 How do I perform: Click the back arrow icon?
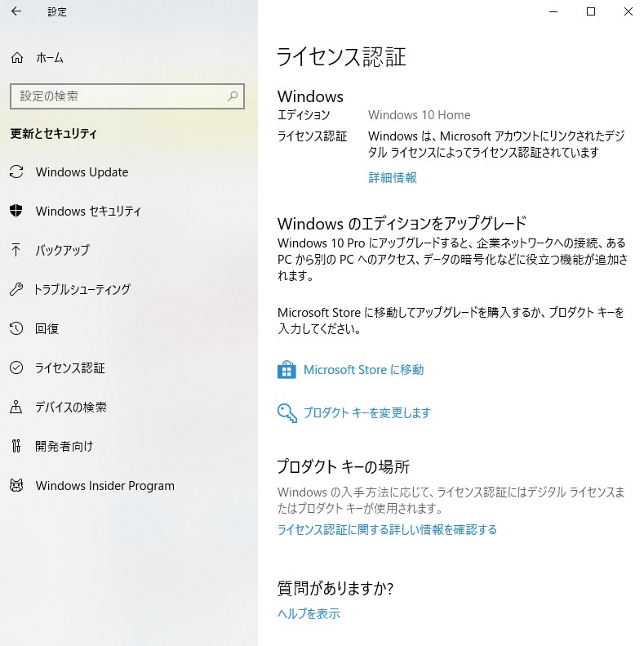click(x=17, y=11)
